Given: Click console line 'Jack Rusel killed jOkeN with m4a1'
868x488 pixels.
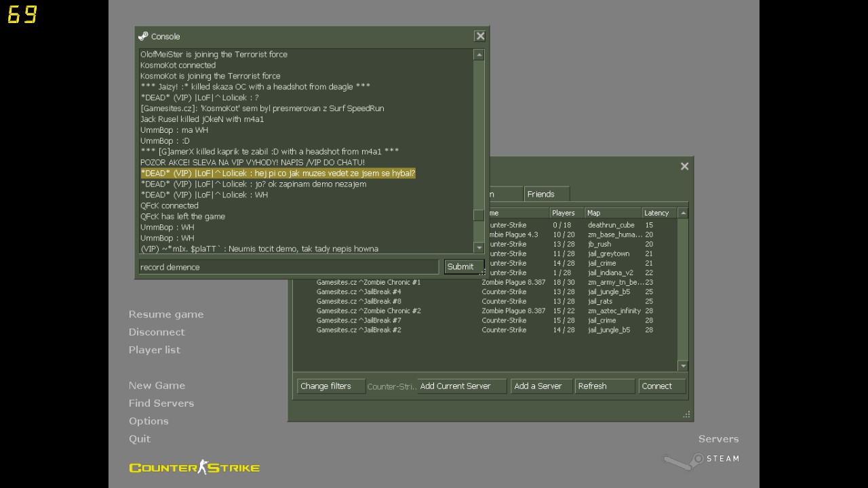Looking at the screenshot, I should pyautogui.click(x=202, y=119).
